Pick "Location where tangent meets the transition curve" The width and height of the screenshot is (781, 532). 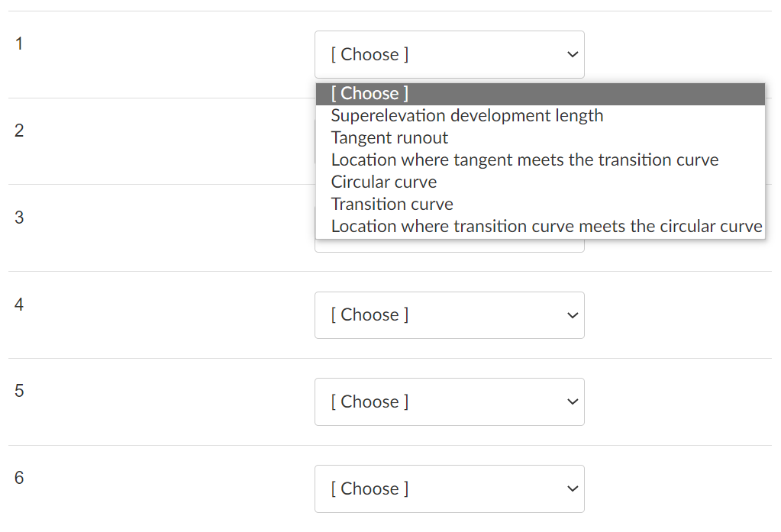click(x=524, y=160)
